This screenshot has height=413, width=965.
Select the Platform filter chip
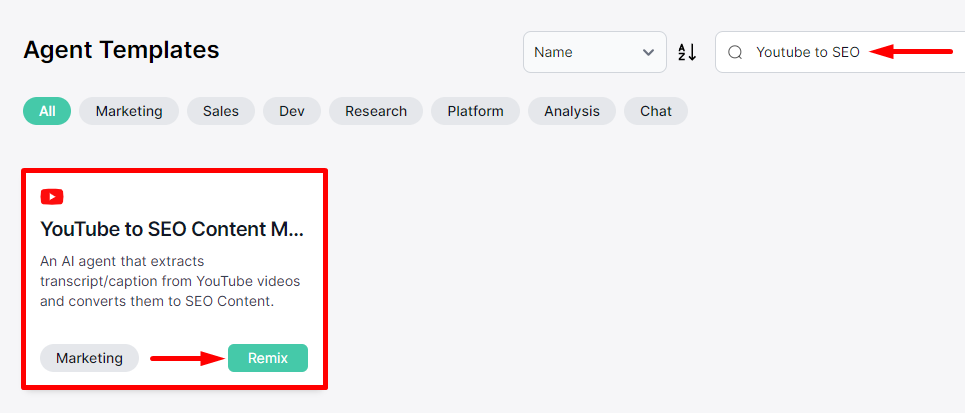pos(475,111)
